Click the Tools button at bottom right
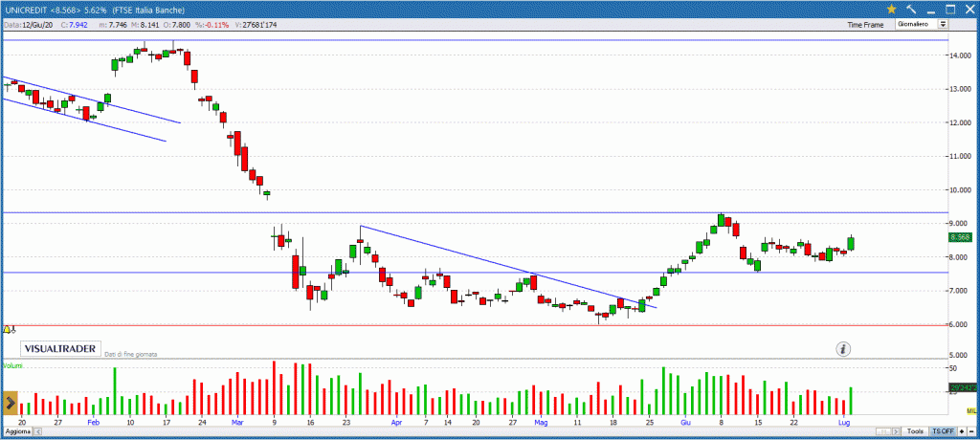This screenshot has width=980, height=440. [916, 432]
